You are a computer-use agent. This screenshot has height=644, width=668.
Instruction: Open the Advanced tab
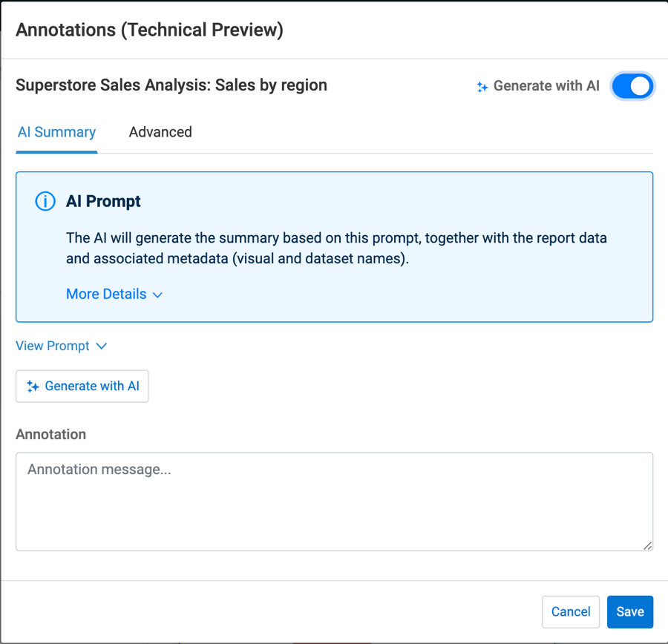click(160, 132)
